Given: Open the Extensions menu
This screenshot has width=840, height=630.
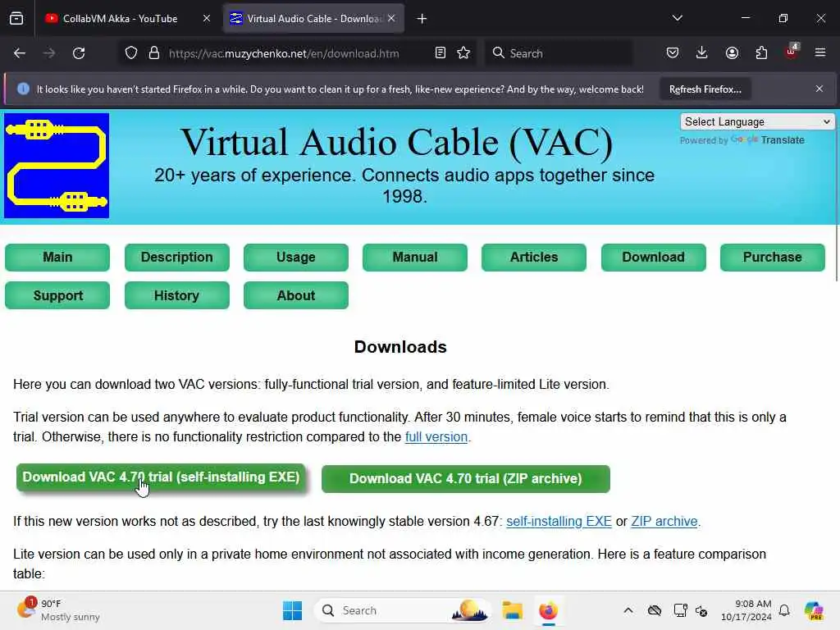Looking at the screenshot, I should coord(761,53).
